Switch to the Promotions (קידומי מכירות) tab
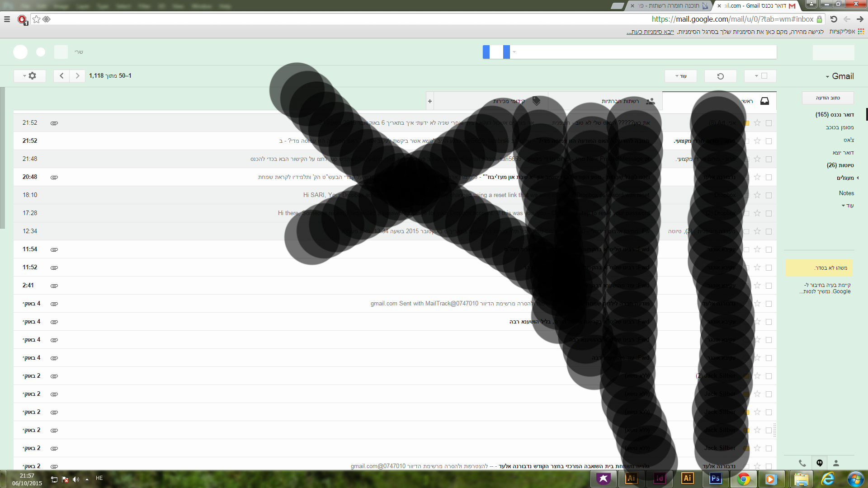 pos(509,101)
